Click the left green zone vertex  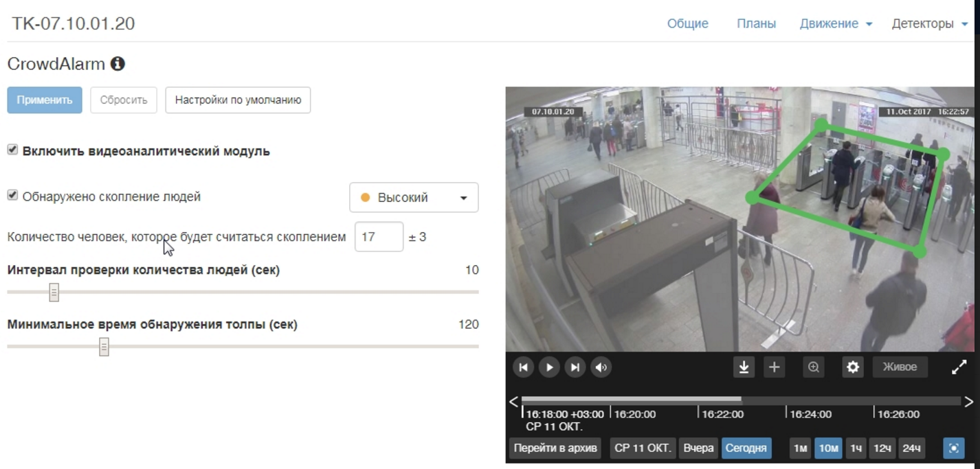tap(753, 198)
